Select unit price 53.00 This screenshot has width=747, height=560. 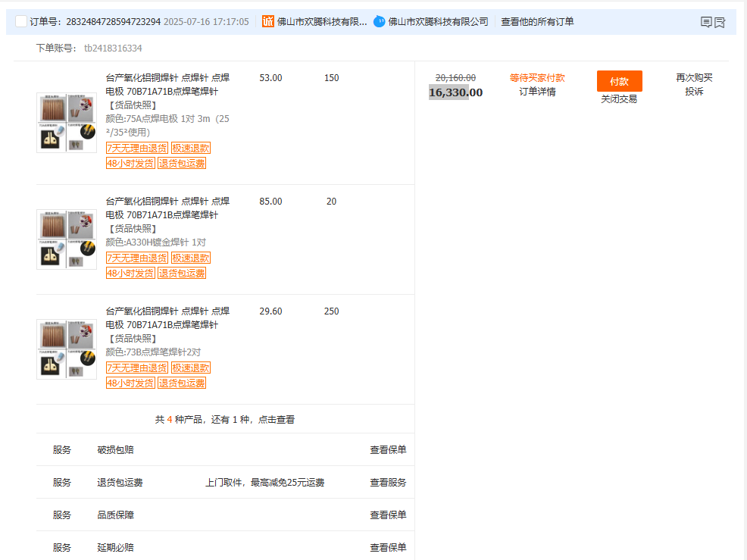click(270, 78)
